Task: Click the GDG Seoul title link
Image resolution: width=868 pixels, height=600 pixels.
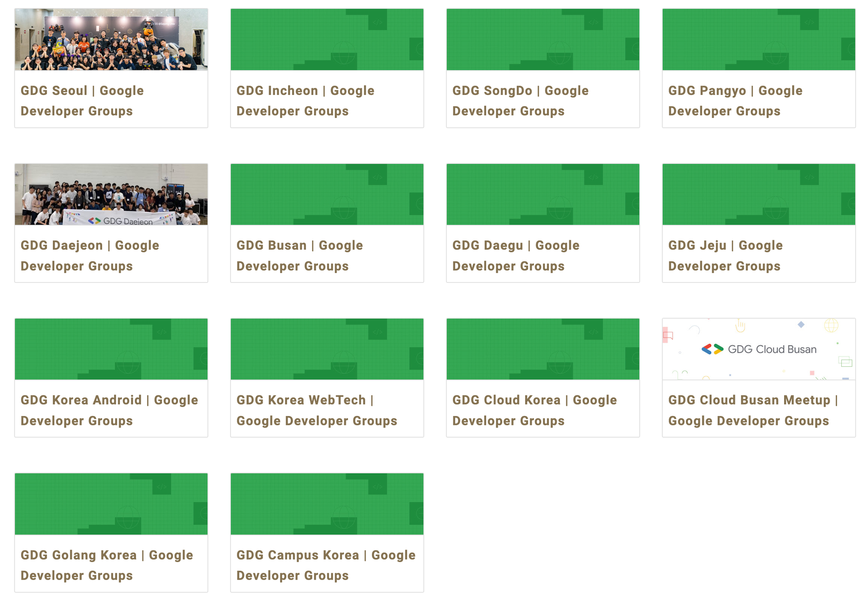Action: (x=82, y=100)
